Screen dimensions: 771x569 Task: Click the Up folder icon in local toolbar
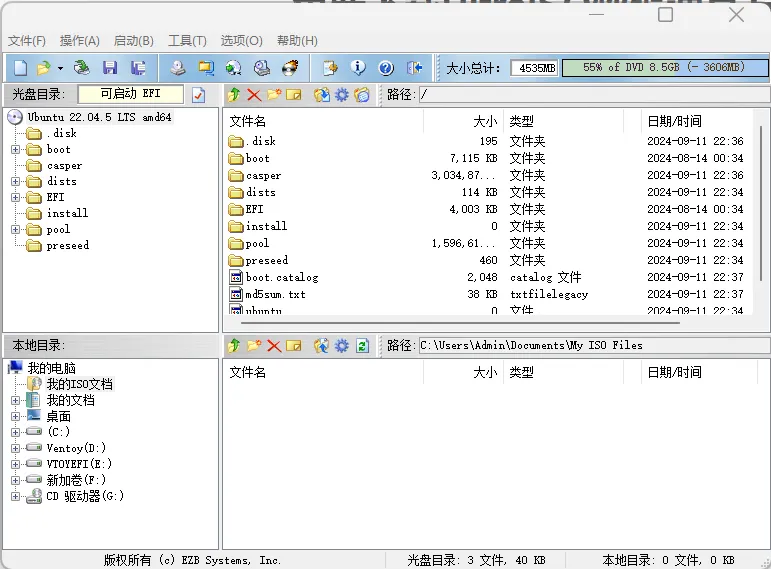click(234, 346)
